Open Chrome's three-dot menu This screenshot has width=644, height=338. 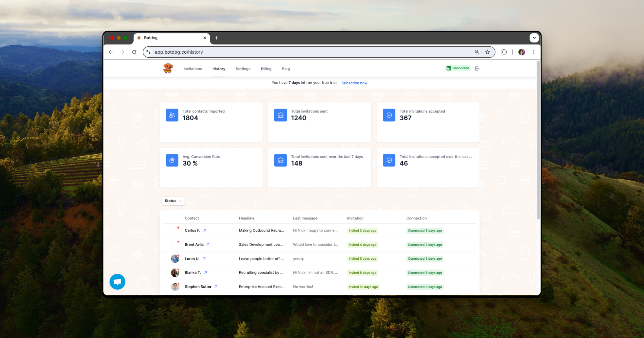click(x=533, y=52)
